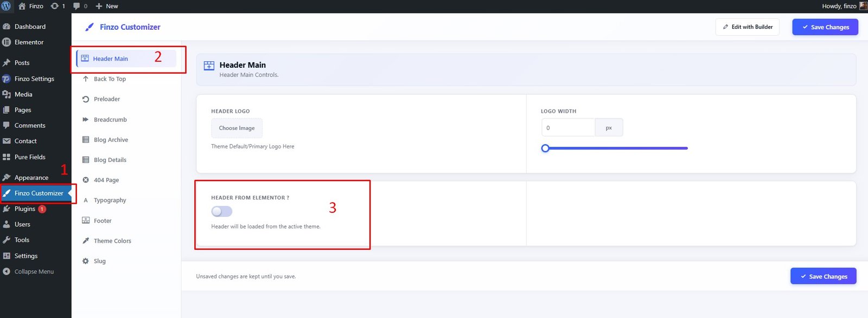Click the Users icon
Viewport: 868px width, 318px height.
point(7,224)
